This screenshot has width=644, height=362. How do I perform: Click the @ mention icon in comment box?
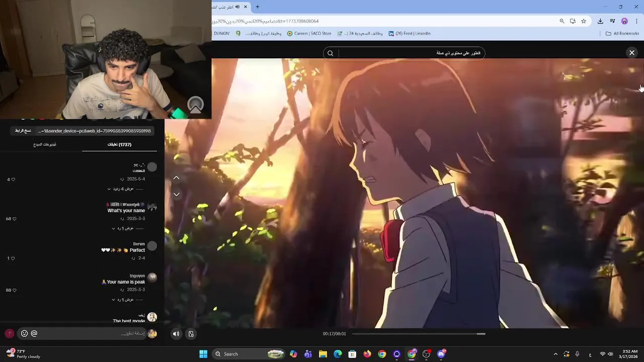pos(34,333)
